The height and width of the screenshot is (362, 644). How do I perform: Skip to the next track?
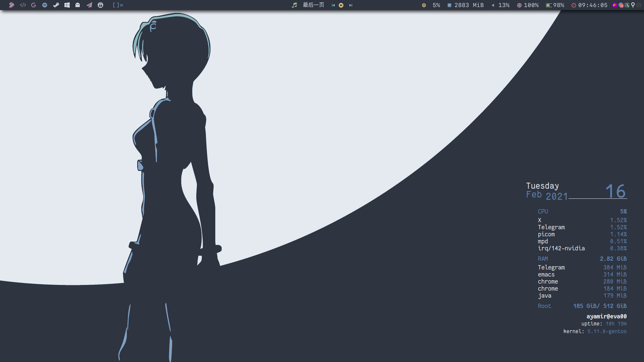coord(351,5)
